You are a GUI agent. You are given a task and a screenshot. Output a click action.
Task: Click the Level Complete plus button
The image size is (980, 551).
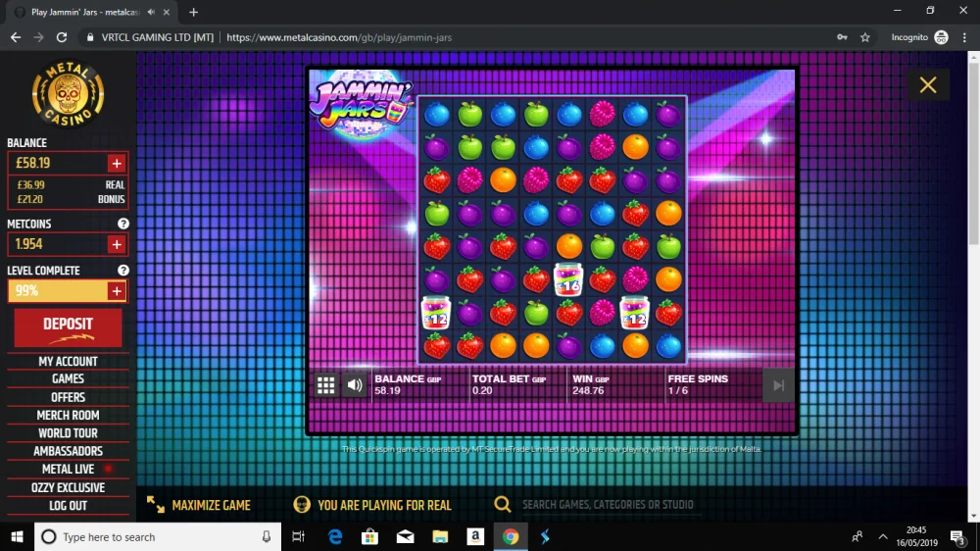[x=117, y=291]
